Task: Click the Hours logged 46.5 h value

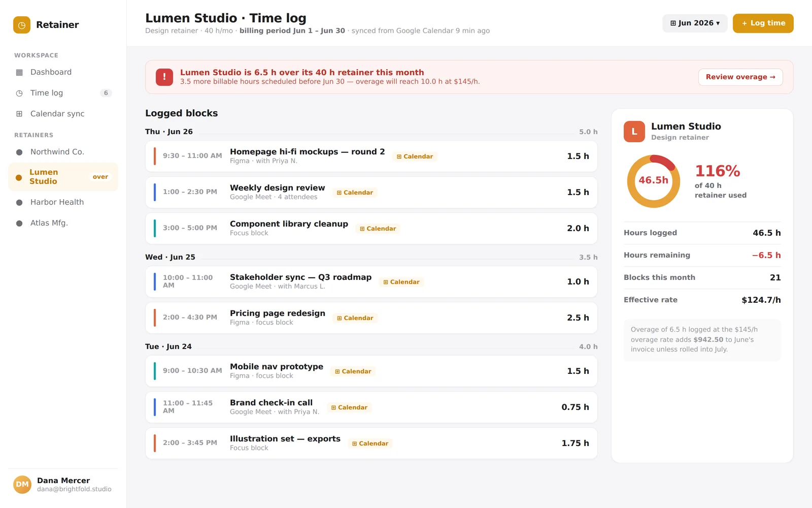Action: (767, 233)
